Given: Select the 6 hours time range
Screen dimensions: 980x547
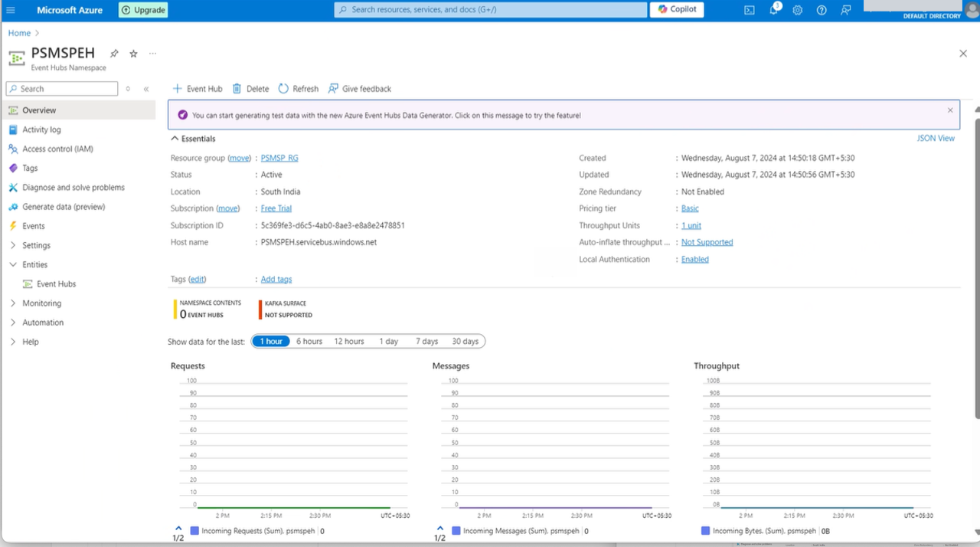Looking at the screenshot, I should pyautogui.click(x=309, y=342).
